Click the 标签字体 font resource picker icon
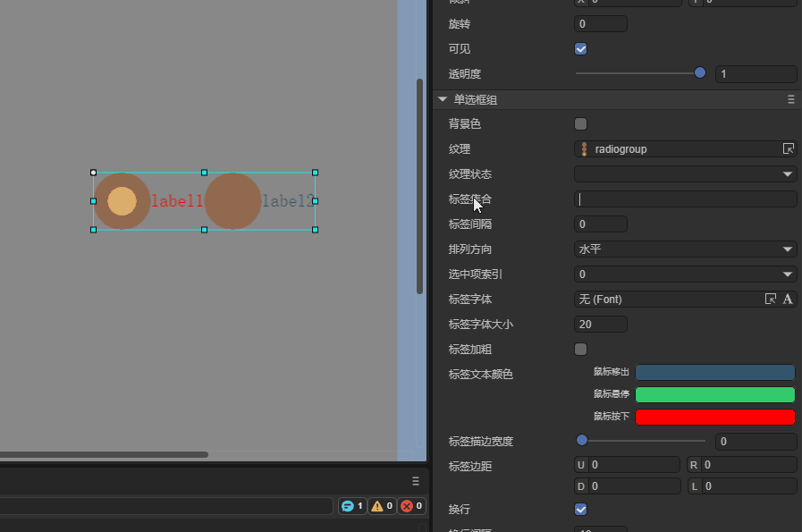Screen dimensions: 802x532 pyautogui.click(x=770, y=299)
